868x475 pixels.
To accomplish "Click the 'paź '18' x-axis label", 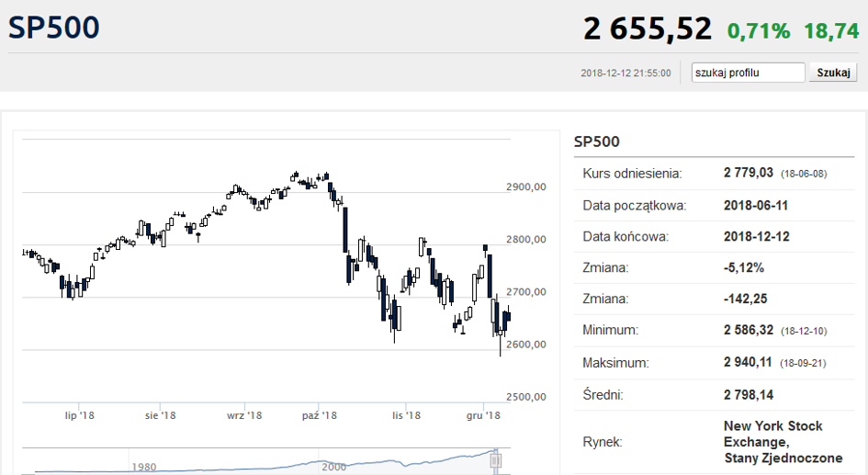I will pyautogui.click(x=320, y=415).
